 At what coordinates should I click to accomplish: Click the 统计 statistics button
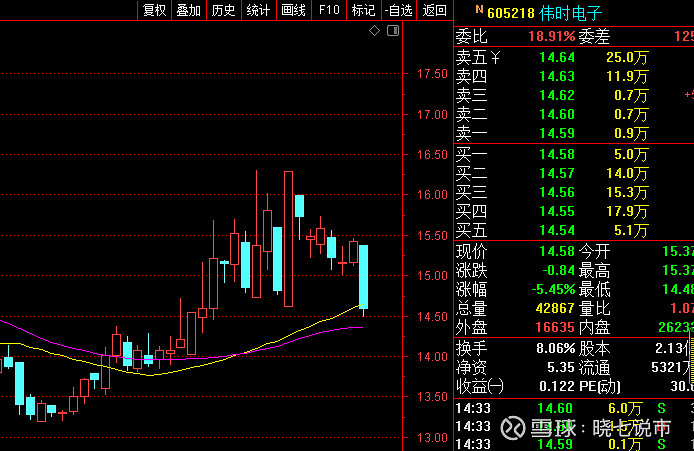(258, 10)
